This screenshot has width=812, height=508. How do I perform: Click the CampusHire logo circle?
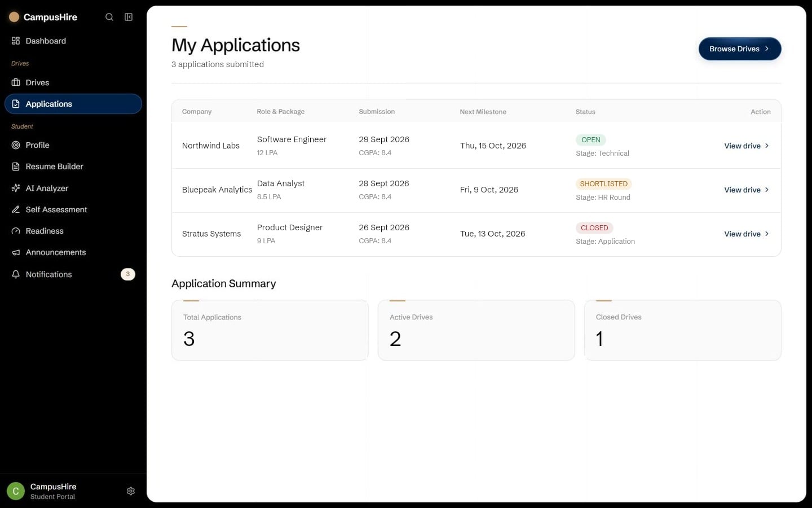tap(14, 17)
